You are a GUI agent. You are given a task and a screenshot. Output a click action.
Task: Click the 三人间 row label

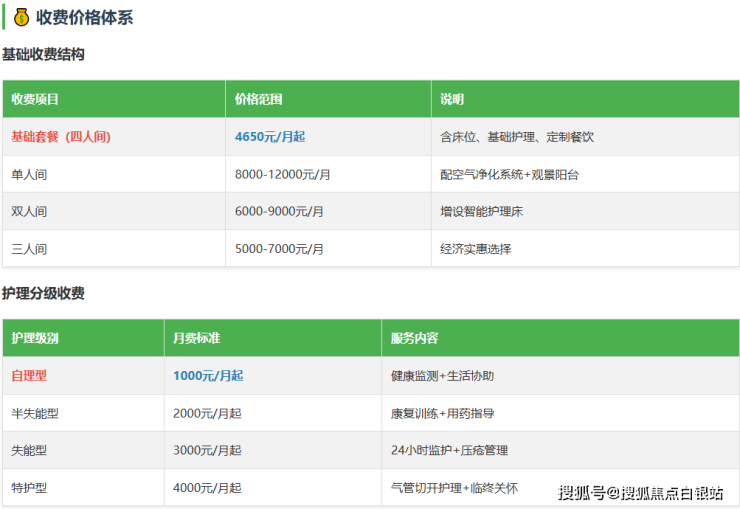click(x=30, y=248)
